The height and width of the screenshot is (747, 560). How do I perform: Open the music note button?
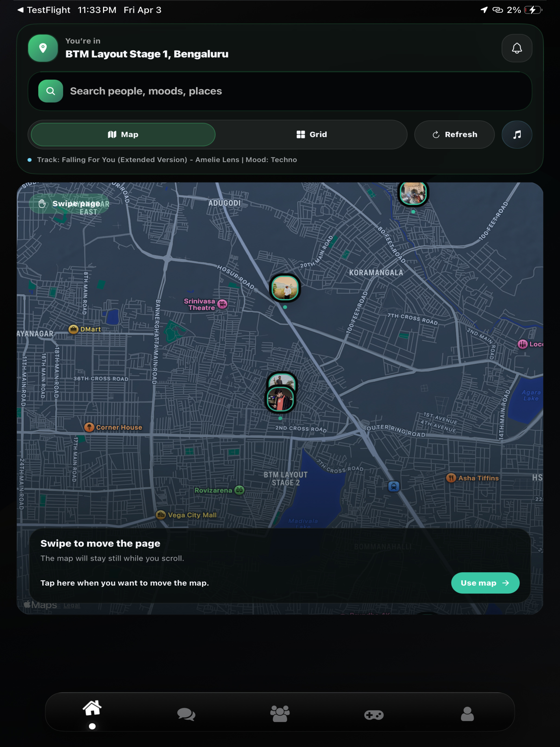(517, 134)
